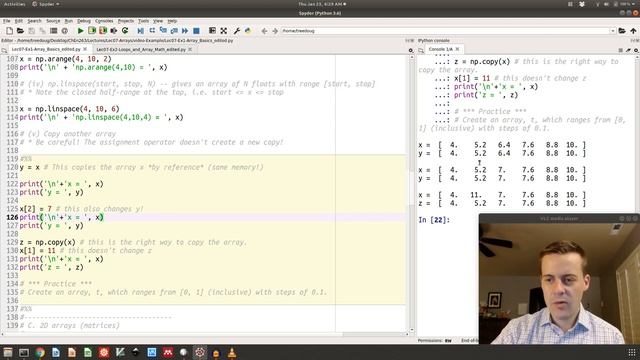This screenshot has width=640, height=360.
Task: Re-run the last script
Action: (x=125, y=31)
